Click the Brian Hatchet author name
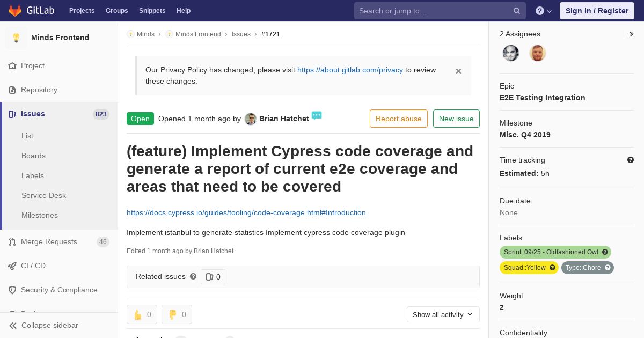The image size is (644, 338). [x=284, y=119]
